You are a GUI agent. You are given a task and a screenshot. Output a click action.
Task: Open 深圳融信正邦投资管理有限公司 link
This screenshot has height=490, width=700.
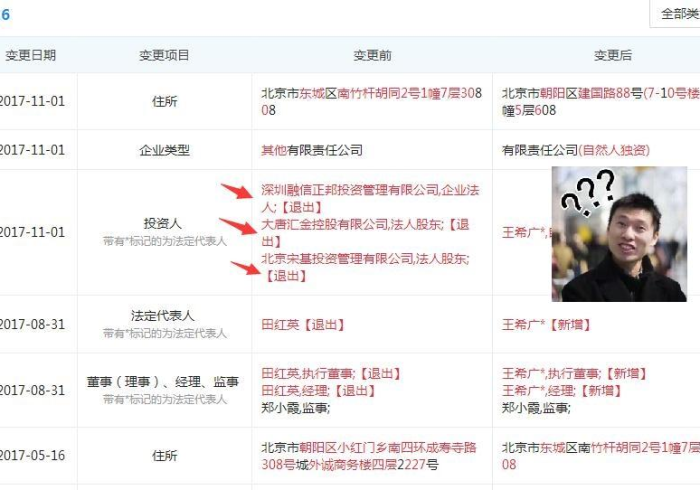pos(350,190)
